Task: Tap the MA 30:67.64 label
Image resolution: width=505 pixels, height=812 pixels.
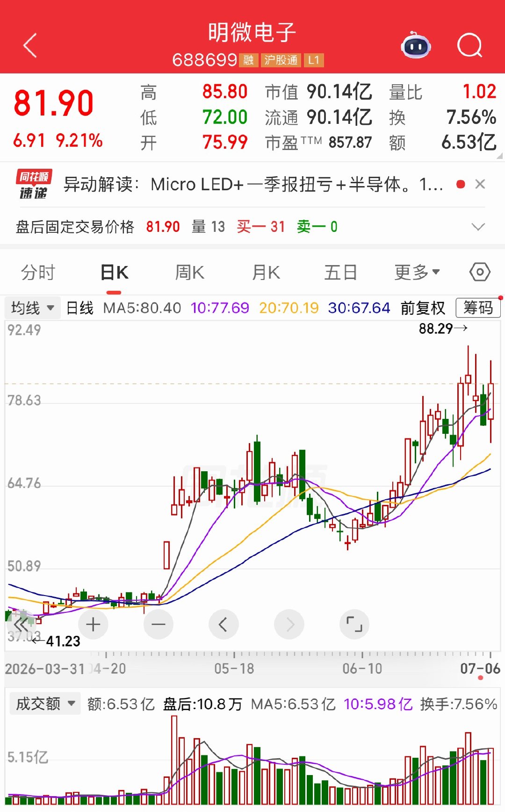Action: (x=359, y=308)
